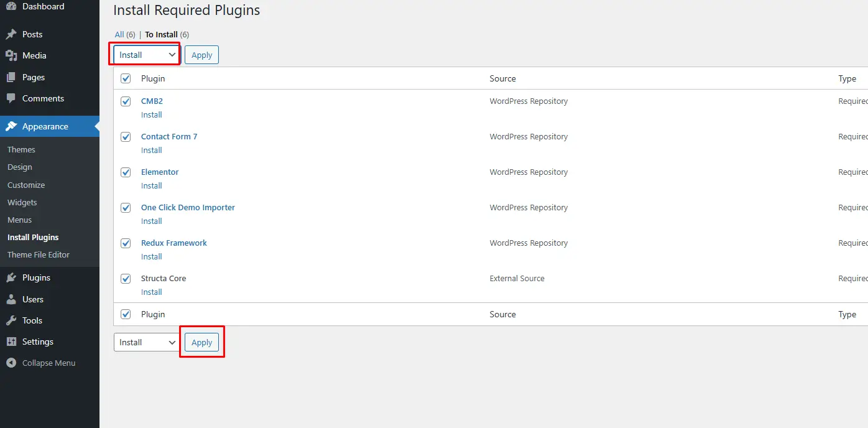Click the Dashboard gauge icon
The image size is (868, 428).
[11, 6]
